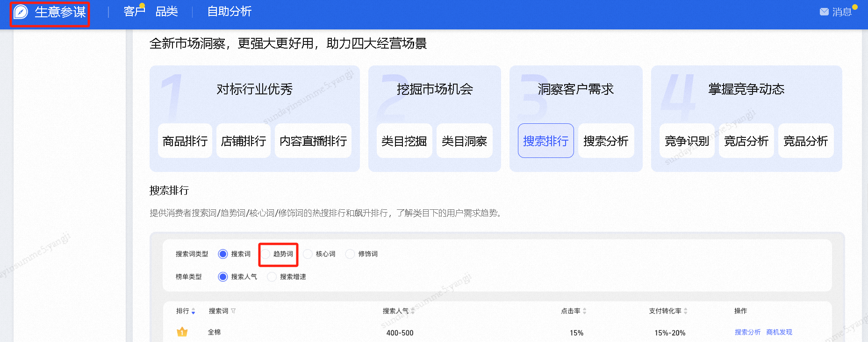Go to 生意参谋 home title
This screenshot has width=868, height=342.
(60, 12)
